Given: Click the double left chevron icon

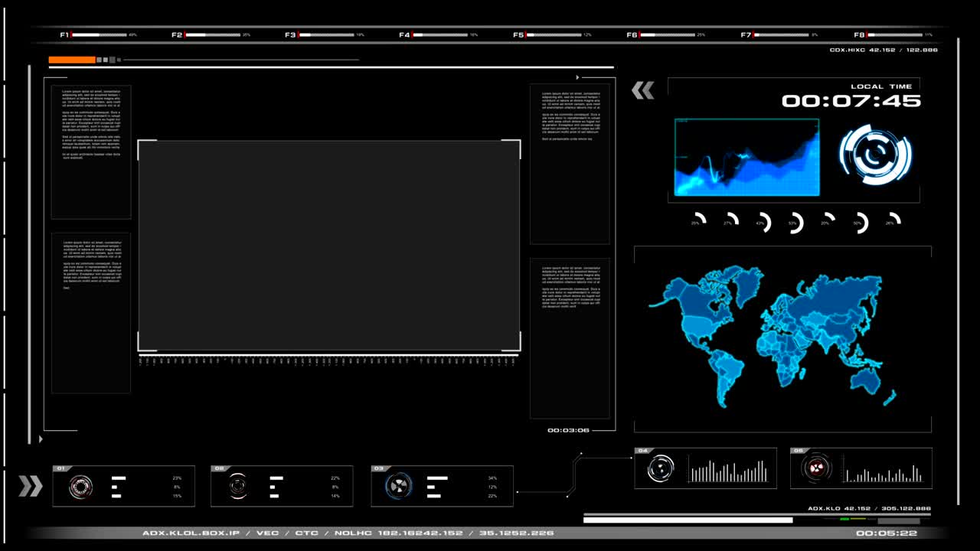Looking at the screenshot, I should coord(642,91).
